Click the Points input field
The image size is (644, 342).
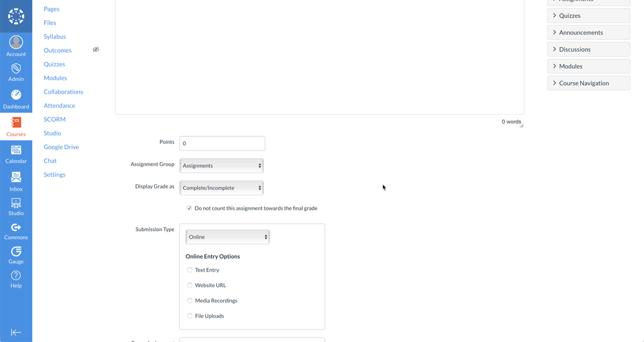222,143
